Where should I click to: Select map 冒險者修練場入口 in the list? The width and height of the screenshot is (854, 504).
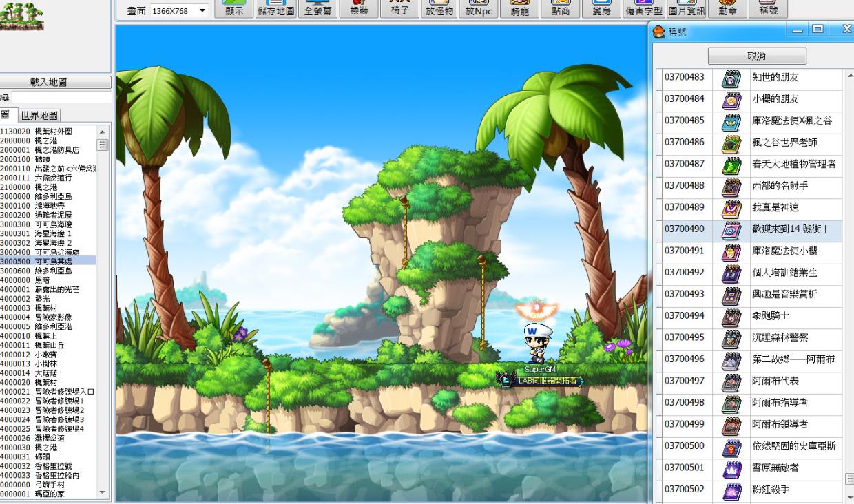64,392
